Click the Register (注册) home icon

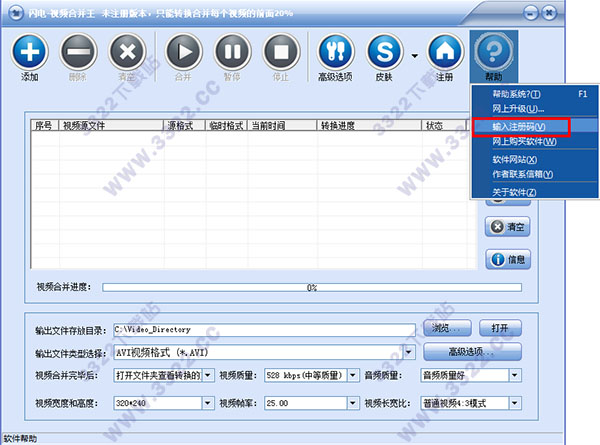click(x=446, y=50)
